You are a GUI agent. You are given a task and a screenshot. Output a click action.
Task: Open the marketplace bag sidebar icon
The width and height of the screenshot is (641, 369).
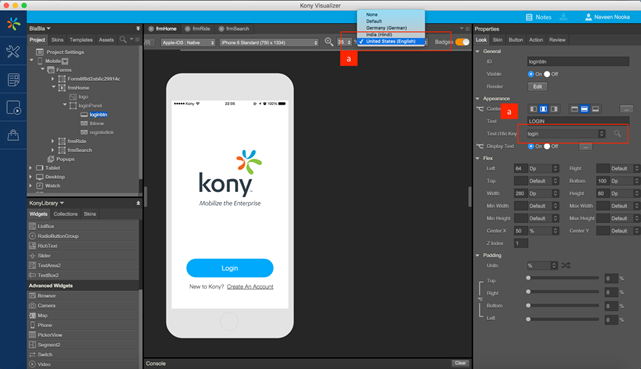[13, 135]
